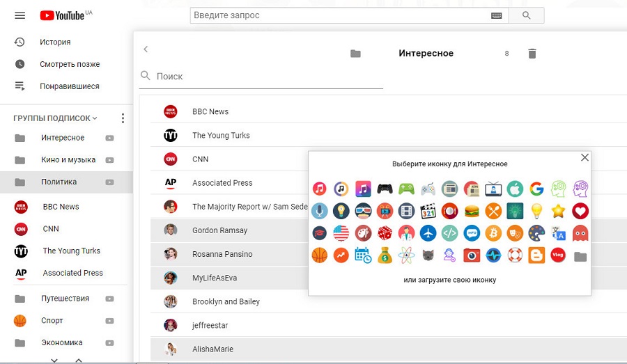The height and width of the screenshot is (364, 627).
Task: Select the red dice icon
Action: click(385, 233)
